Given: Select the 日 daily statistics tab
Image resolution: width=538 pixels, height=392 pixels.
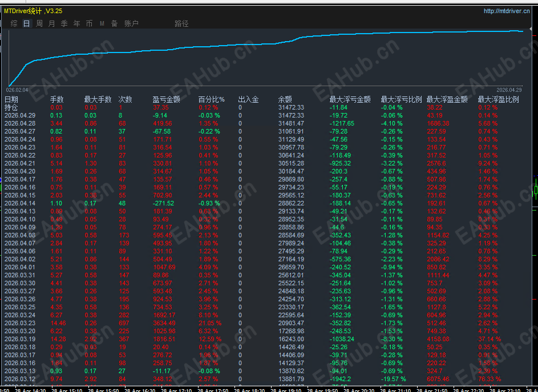Looking at the screenshot, I should (x=26, y=23).
